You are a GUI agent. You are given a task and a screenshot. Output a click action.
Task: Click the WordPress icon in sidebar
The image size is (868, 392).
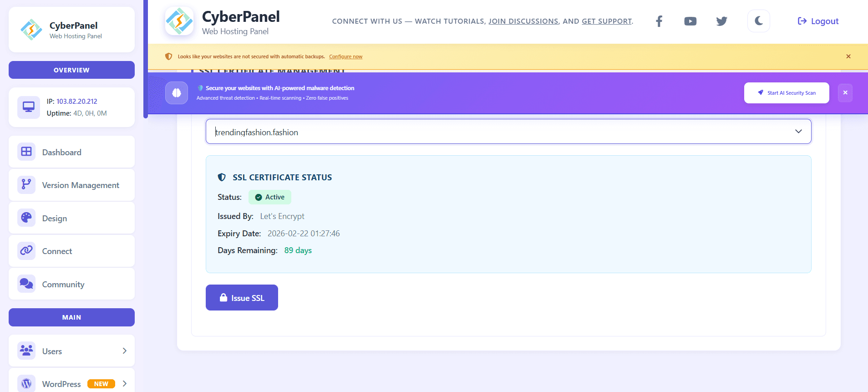point(26,383)
